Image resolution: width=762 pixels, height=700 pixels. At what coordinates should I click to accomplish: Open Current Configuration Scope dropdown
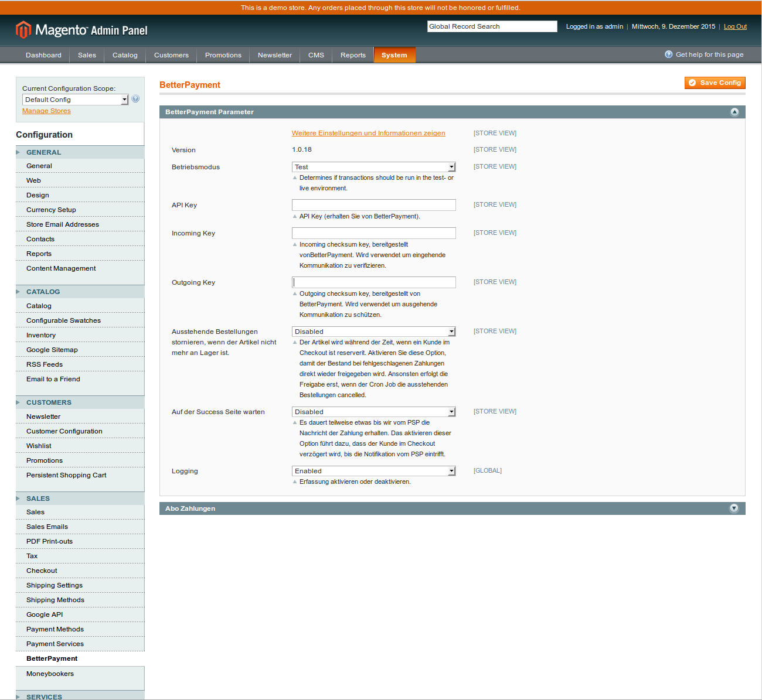click(x=75, y=100)
